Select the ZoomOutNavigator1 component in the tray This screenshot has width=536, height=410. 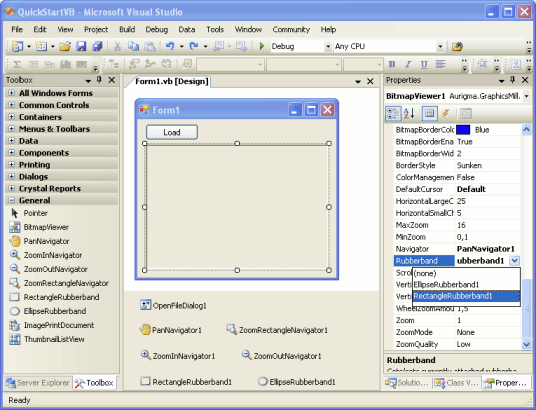tap(281, 356)
